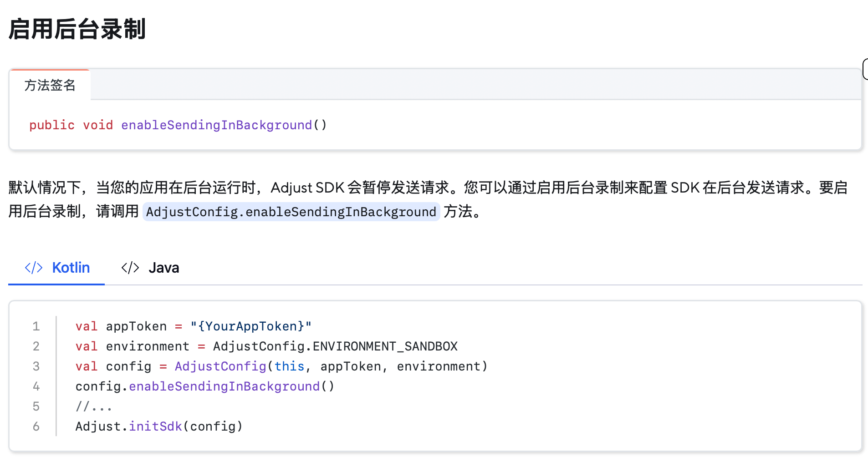The height and width of the screenshot is (457, 868).
Task: Click the "{YourAppToken}" string literal
Action: click(x=251, y=326)
